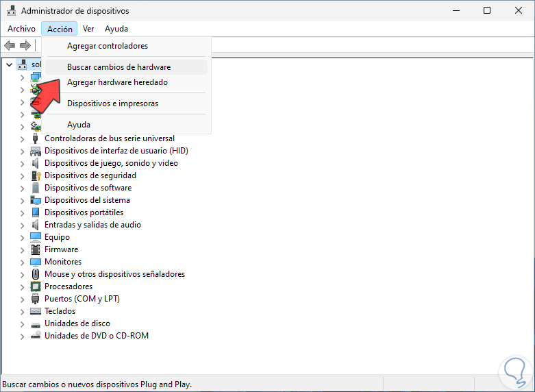The height and width of the screenshot is (392, 535).
Task: Expand the Unidades de disco chevron
Action: point(22,323)
